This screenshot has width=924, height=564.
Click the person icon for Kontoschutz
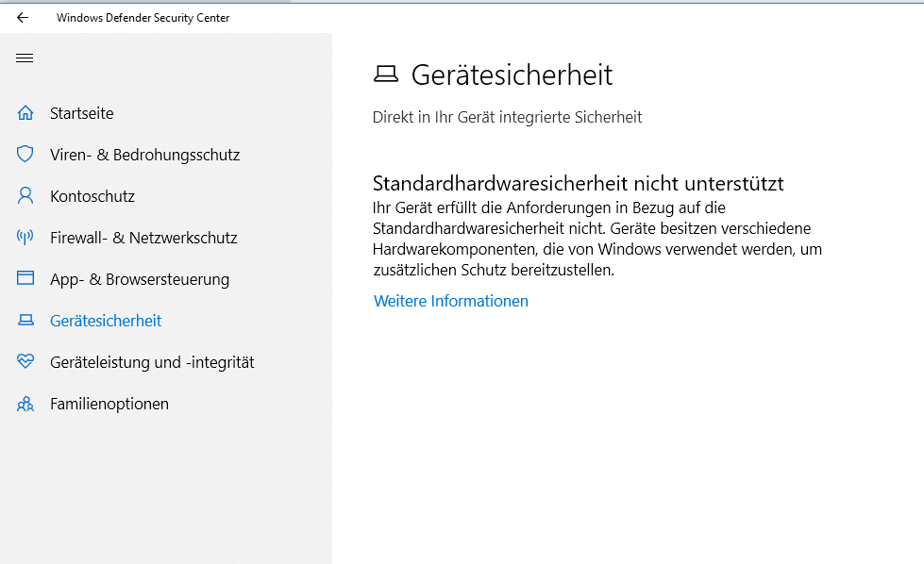tap(25, 195)
